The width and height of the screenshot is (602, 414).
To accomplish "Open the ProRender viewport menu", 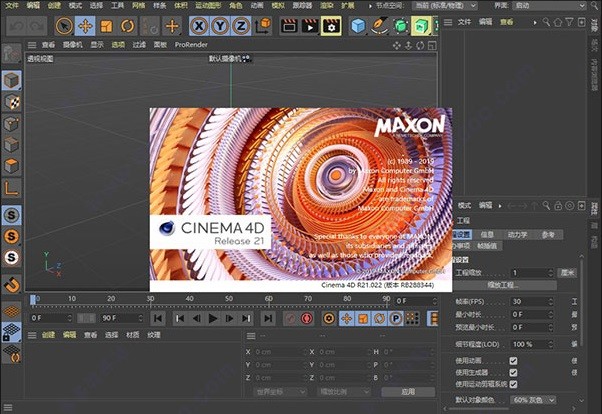I will 191,45.
